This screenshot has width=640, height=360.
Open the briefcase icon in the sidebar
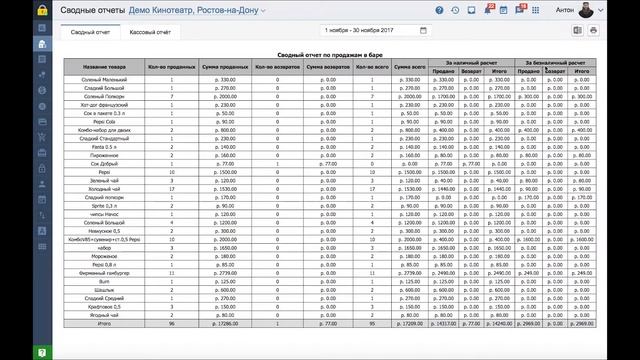42,153
